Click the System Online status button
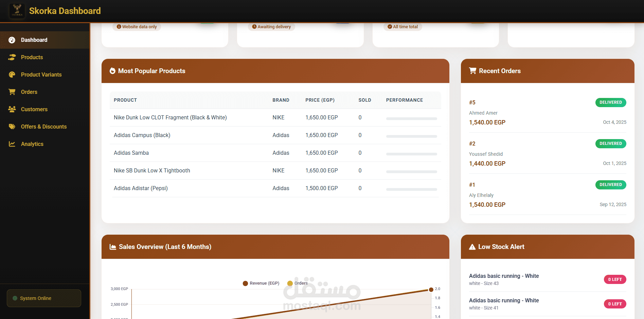The image size is (644, 319). (x=44, y=298)
